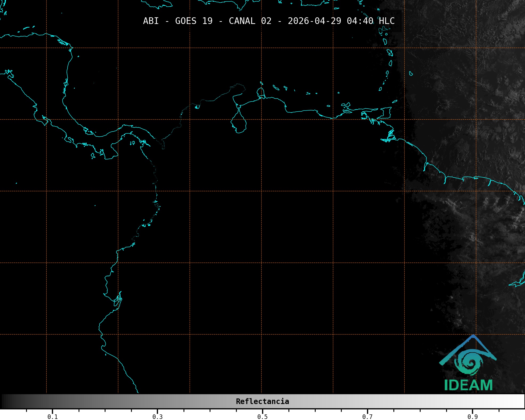Image resolution: width=525 pixels, height=420 pixels.
Task: Click the 'Reflectancia' colorbar label
Action: [x=262, y=401]
